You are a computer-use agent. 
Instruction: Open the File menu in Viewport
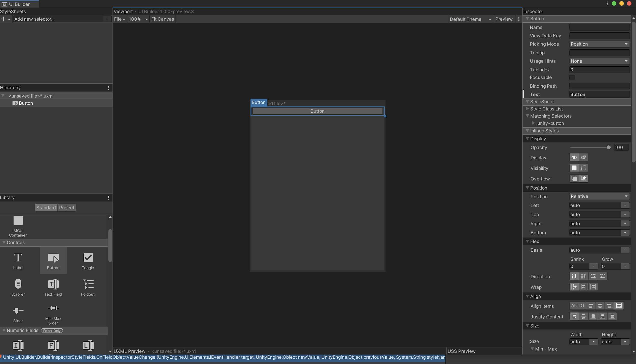120,19
